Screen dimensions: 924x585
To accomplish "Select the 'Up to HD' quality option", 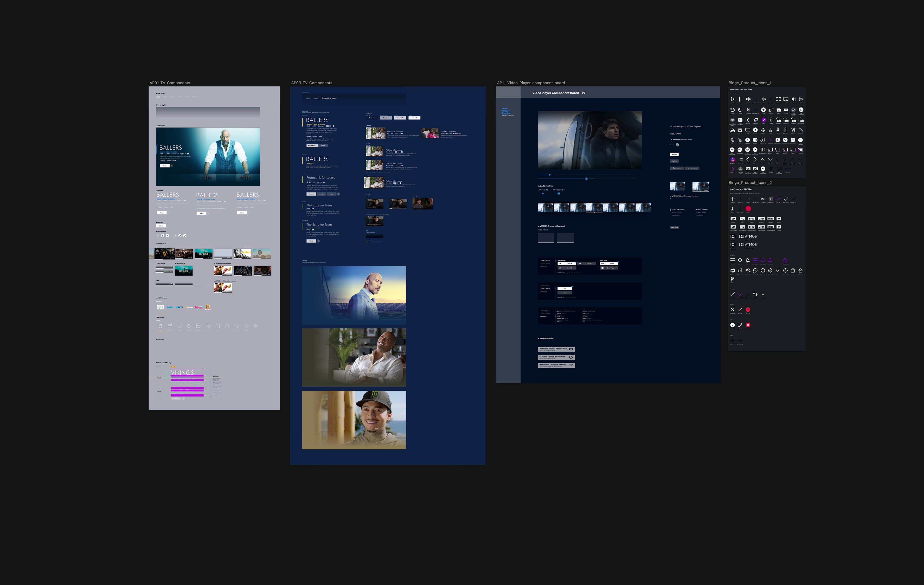I will [567, 268].
